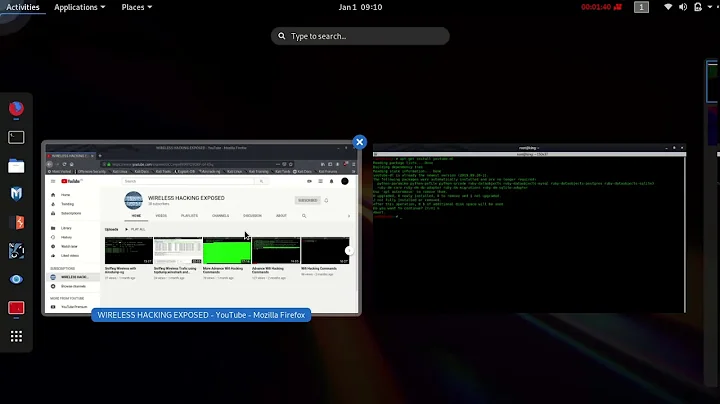Click History in YouTube sidebar
The width and height of the screenshot is (720, 404).
point(66,237)
